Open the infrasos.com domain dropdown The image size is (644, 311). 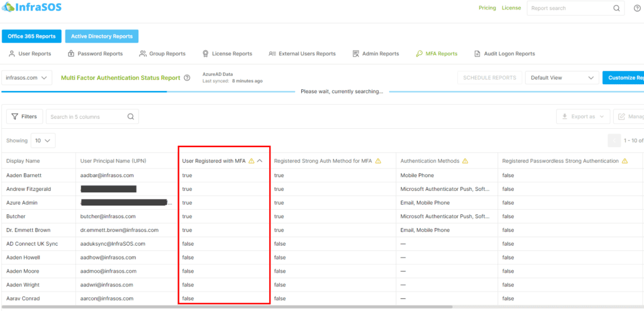(x=26, y=77)
